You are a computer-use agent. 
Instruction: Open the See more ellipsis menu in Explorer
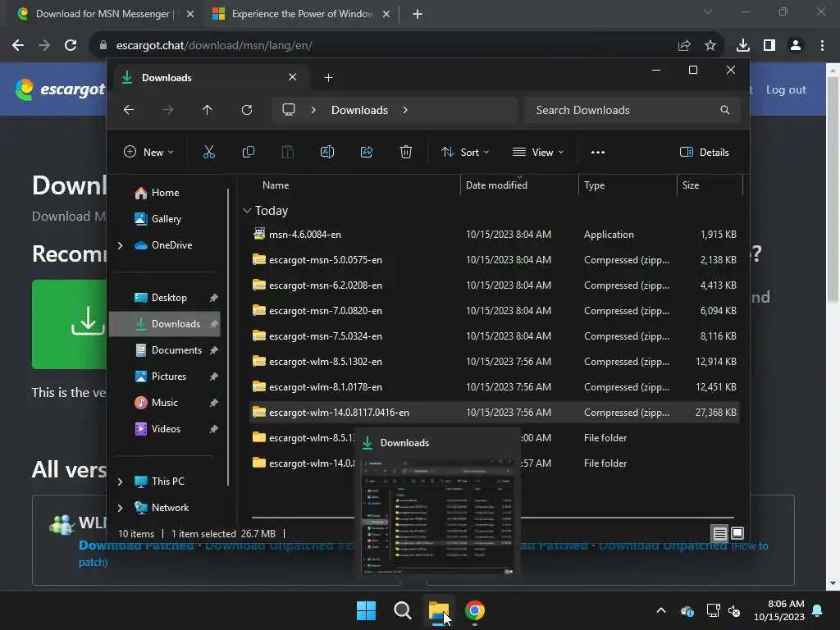tap(598, 152)
